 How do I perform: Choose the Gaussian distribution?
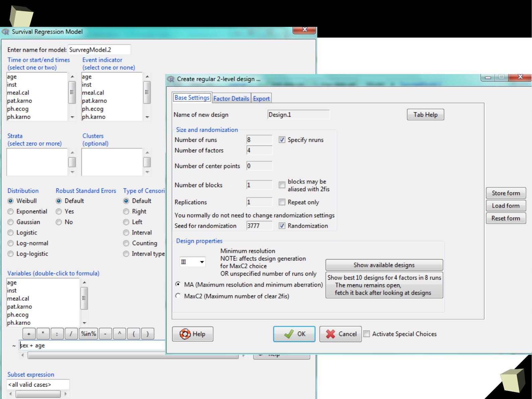(x=11, y=222)
